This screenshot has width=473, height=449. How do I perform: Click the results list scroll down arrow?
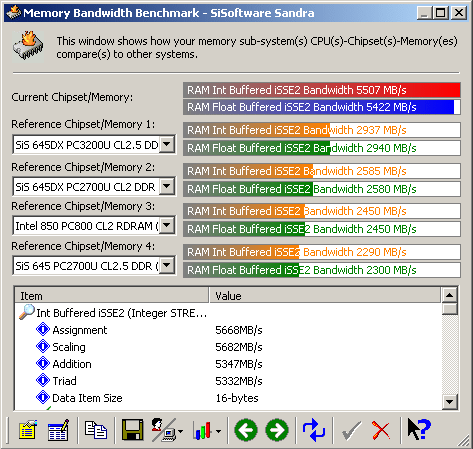click(450, 402)
